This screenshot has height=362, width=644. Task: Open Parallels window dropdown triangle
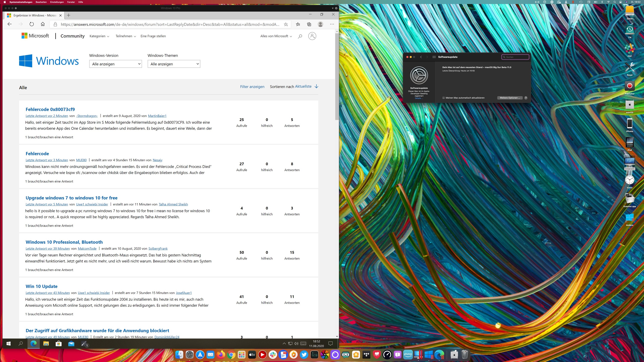(x=333, y=8)
